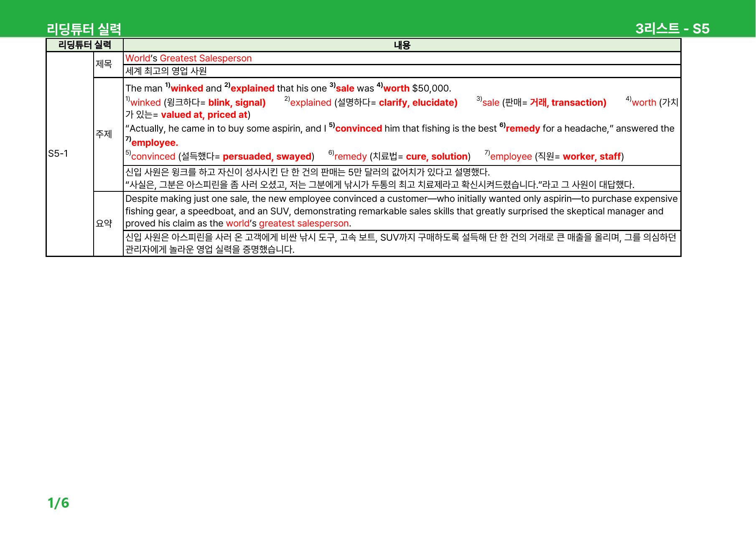756x534 pixels.
Task: Click the red word winked in the first sentence
Action: 187,88
